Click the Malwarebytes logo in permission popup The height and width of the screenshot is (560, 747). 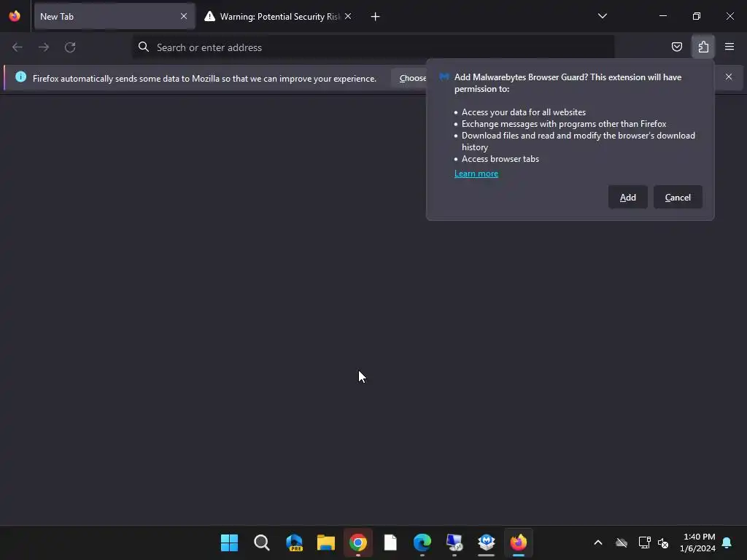444,77
